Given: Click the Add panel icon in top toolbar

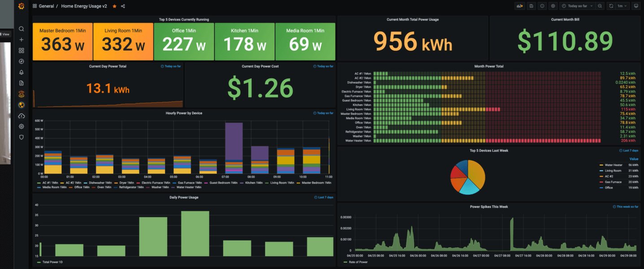Looking at the screenshot, I should pyautogui.click(x=520, y=5).
